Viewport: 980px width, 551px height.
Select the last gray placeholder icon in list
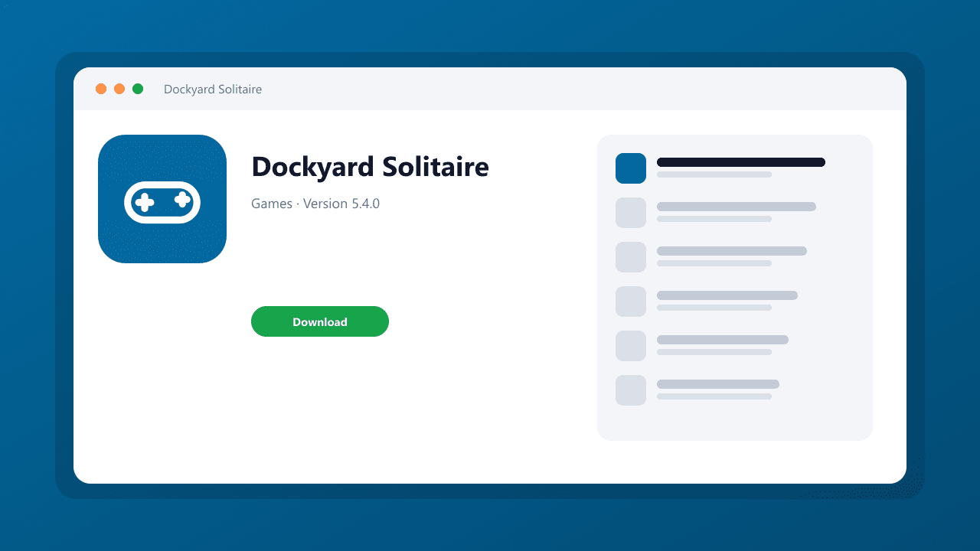pyautogui.click(x=631, y=390)
